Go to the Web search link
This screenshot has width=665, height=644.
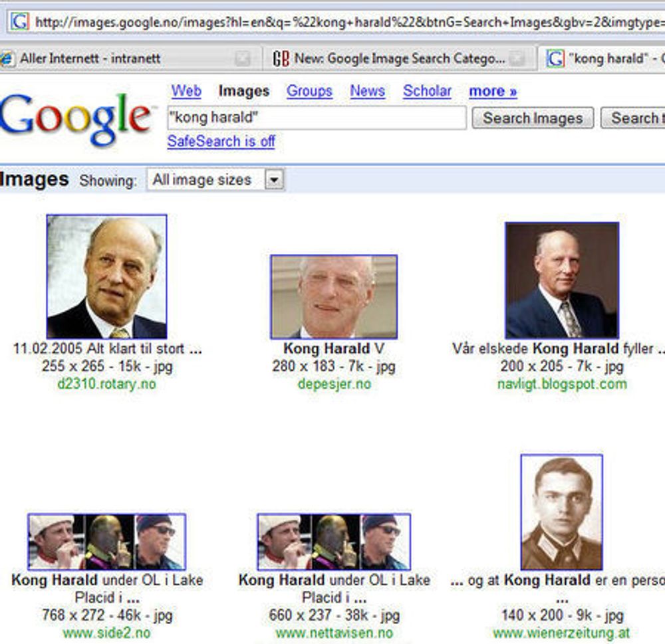(186, 91)
